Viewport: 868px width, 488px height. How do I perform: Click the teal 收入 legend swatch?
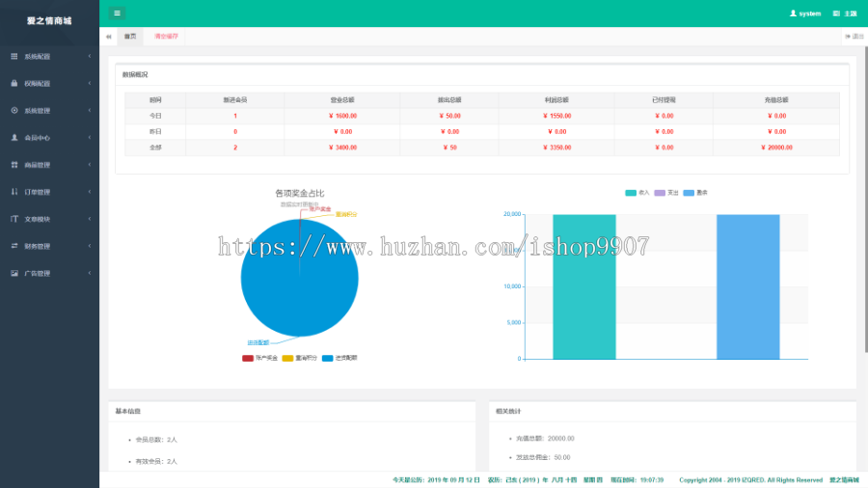coord(631,193)
